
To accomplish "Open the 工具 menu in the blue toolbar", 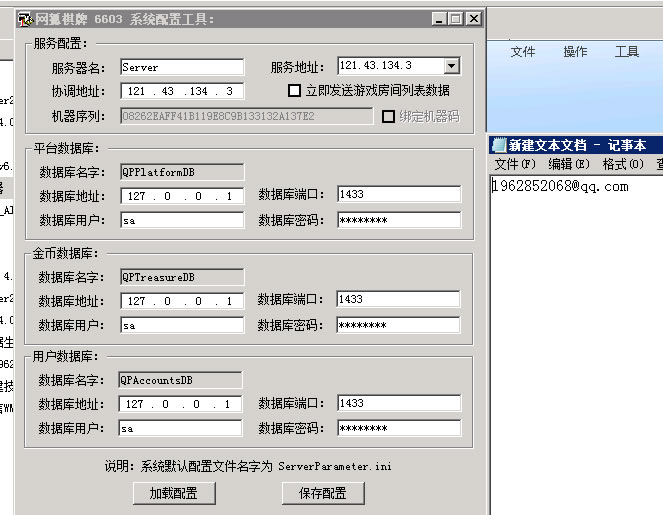I will [x=627, y=52].
